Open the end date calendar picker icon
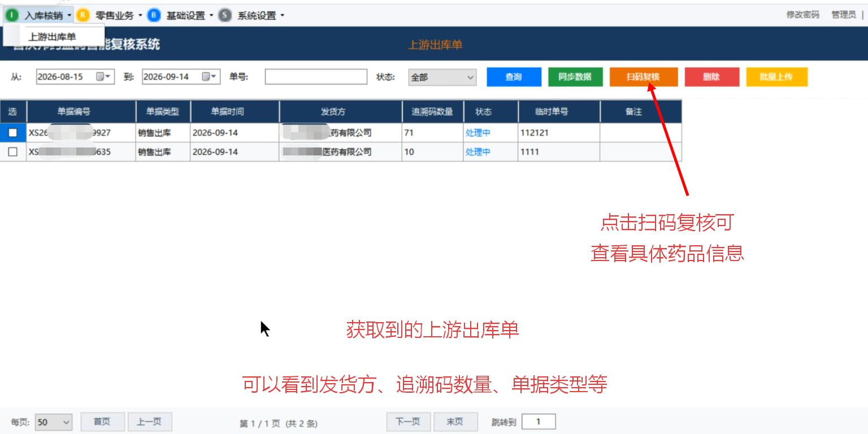The height and width of the screenshot is (434, 868). (210, 76)
